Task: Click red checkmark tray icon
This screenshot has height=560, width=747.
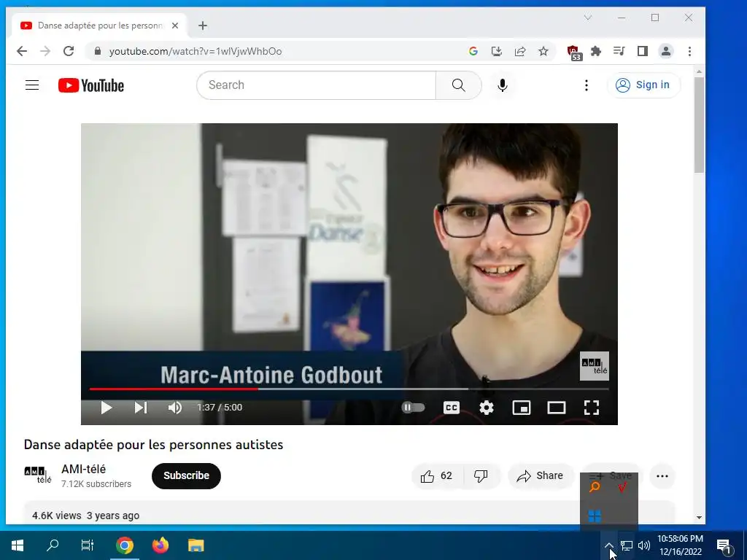Action: tap(622, 486)
